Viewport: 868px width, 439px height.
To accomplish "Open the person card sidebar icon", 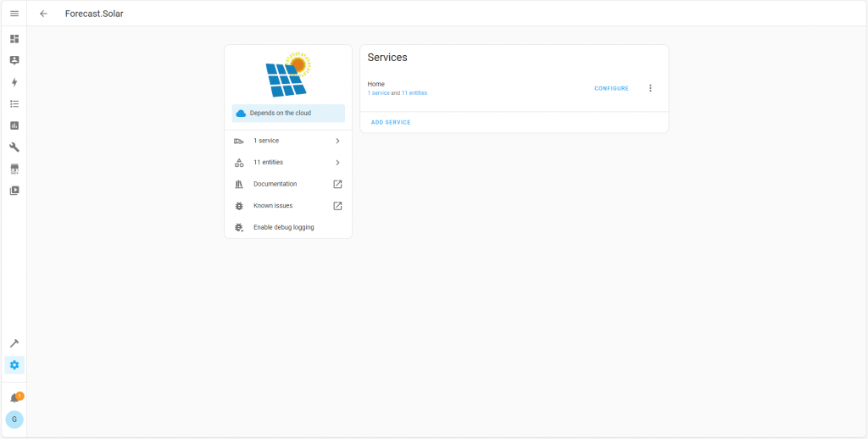I will point(14,60).
